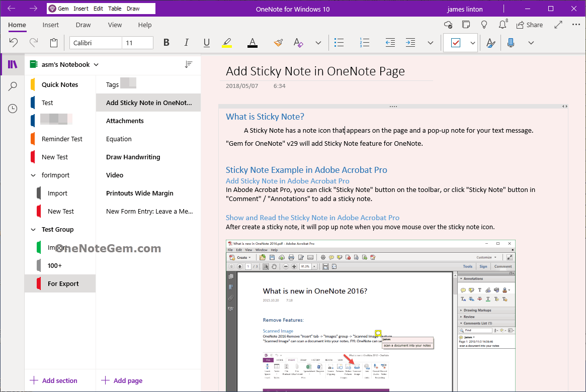Viewport: 586px width, 392px height.
Task: Select the Format Painter icon
Action: click(x=278, y=43)
